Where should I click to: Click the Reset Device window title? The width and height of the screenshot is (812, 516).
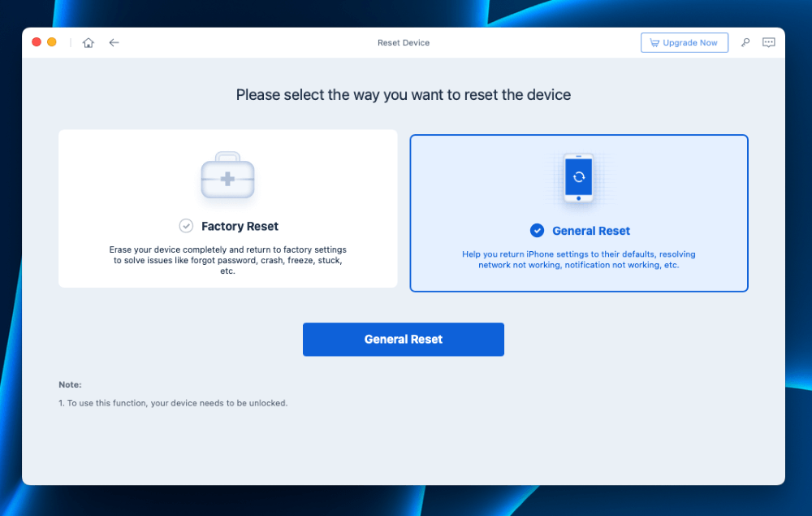pyautogui.click(x=404, y=43)
